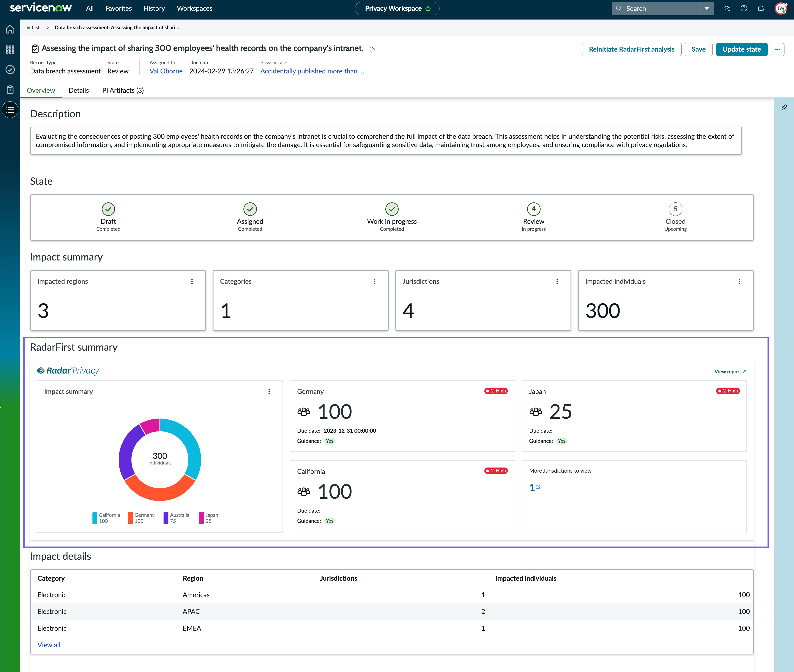The width and height of the screenshot is (794, 672).
Task: Click the tag icon beside record title
Action: click(372, 49)
